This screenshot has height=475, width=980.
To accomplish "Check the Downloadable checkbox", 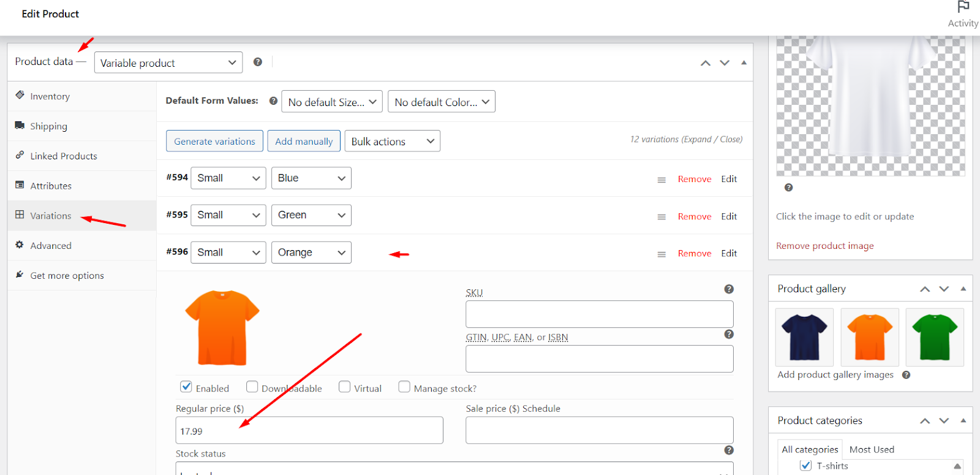I will pos(252,387).
